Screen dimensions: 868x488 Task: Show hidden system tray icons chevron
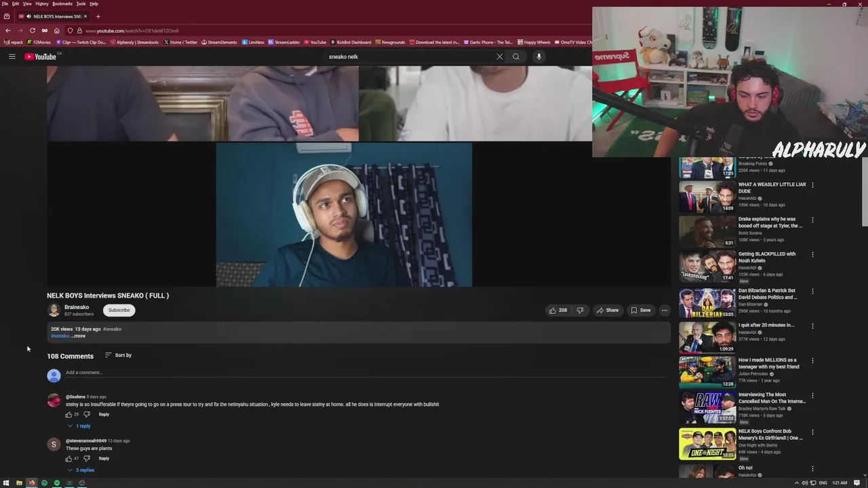[x=797, y=483]
